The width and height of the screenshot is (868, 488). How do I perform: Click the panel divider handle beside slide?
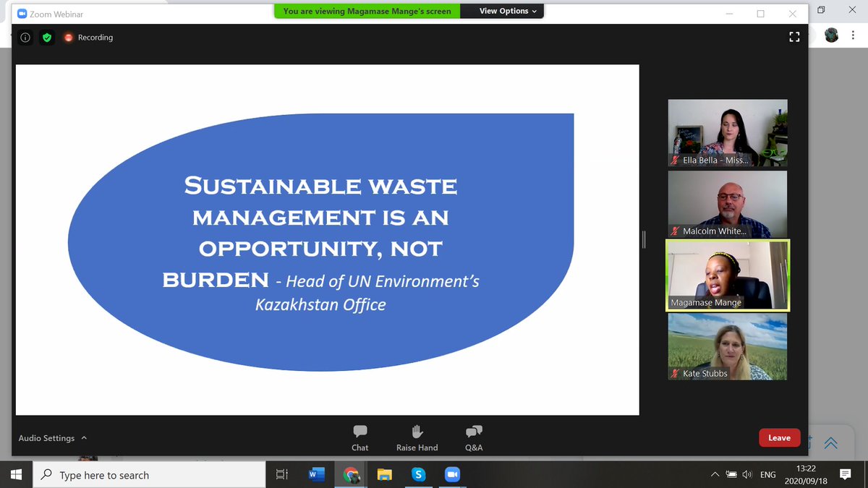click(644, 239)
